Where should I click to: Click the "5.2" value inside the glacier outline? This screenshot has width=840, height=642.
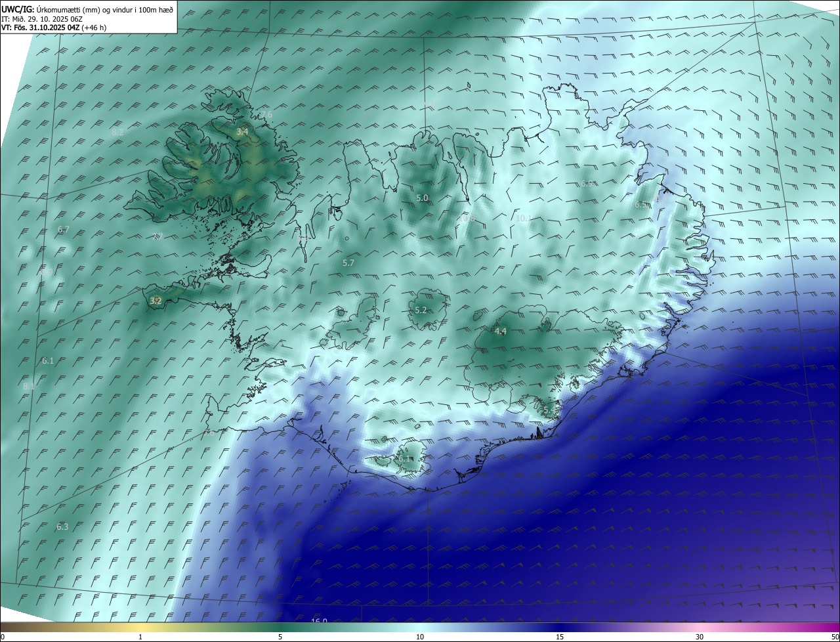(421, 310)
